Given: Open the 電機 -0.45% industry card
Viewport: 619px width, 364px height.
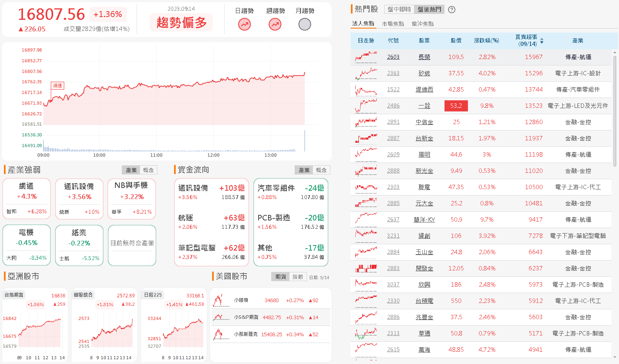Looking at the screenshot, I should pos(27,245).
